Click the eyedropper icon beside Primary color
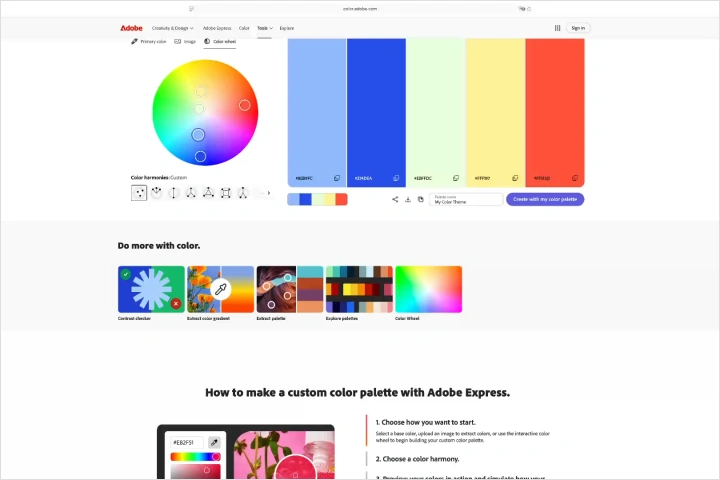This screenshot has height=480, width=720. [134, 41]
